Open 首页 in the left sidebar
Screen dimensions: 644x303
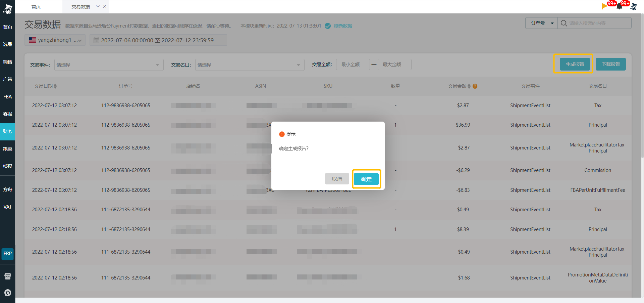pos(7,27)
